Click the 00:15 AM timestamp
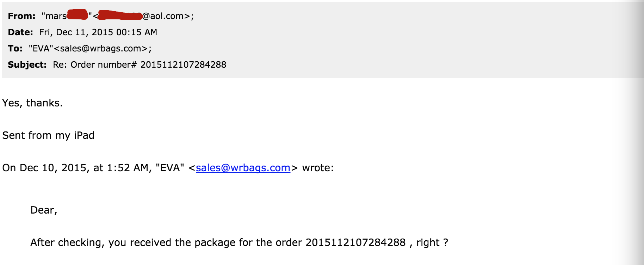Image resolution: width=644 pixels, height=265 pixels. pyautogui.click(x=137, y=32)
